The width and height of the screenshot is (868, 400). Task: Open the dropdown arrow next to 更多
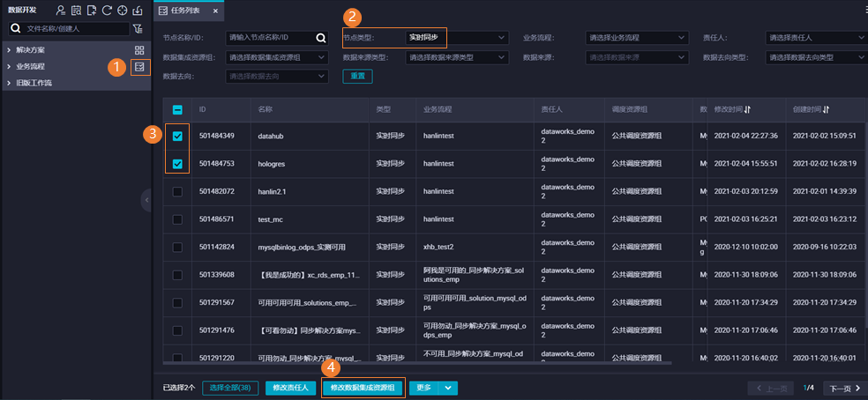pos(448,388)
